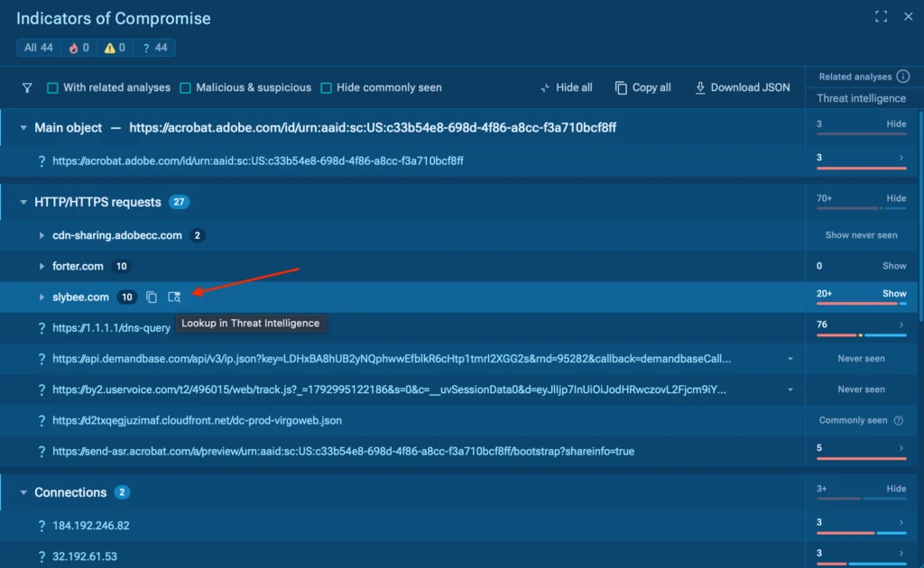Collapse Main object section

click(23, 128)
